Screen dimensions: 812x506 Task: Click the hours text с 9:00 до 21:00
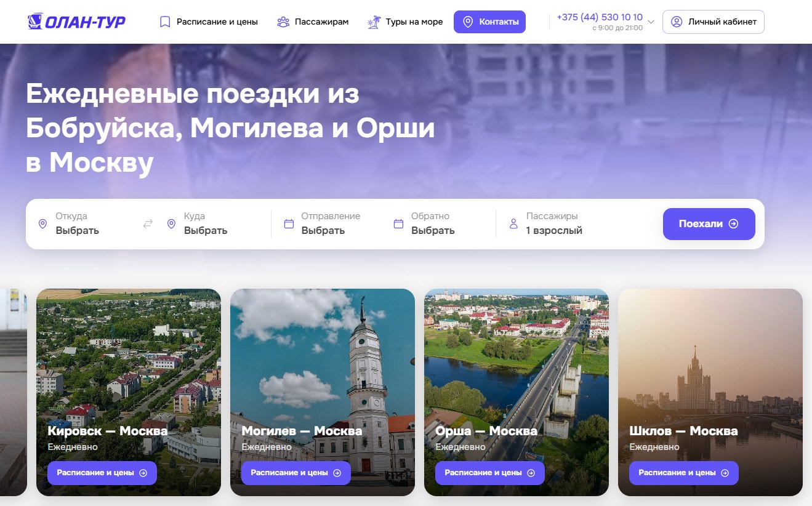[617, 28]
